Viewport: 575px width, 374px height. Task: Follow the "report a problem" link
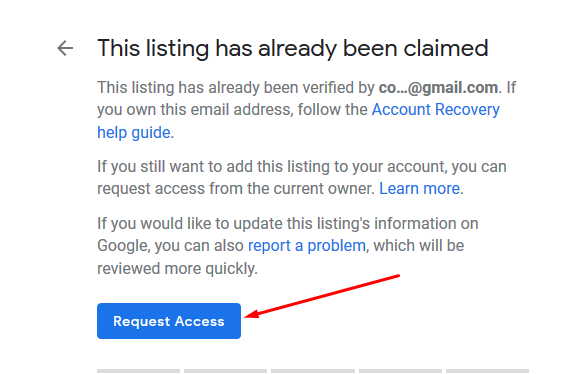(x=307, y=246)
